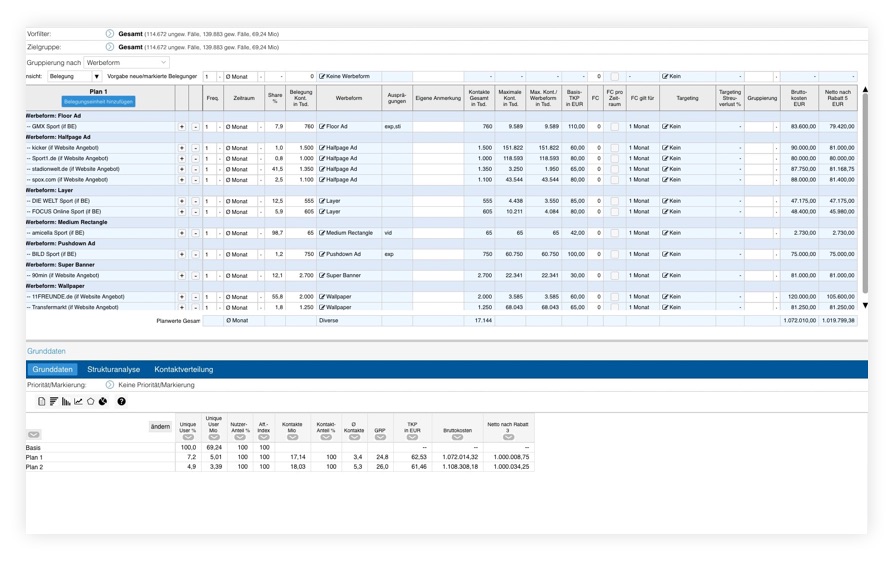Open the Nutzer-Anteil % column dropdown
Image resolution: width=895 pixels, height=562 pixels.
(x=240, y=438)
